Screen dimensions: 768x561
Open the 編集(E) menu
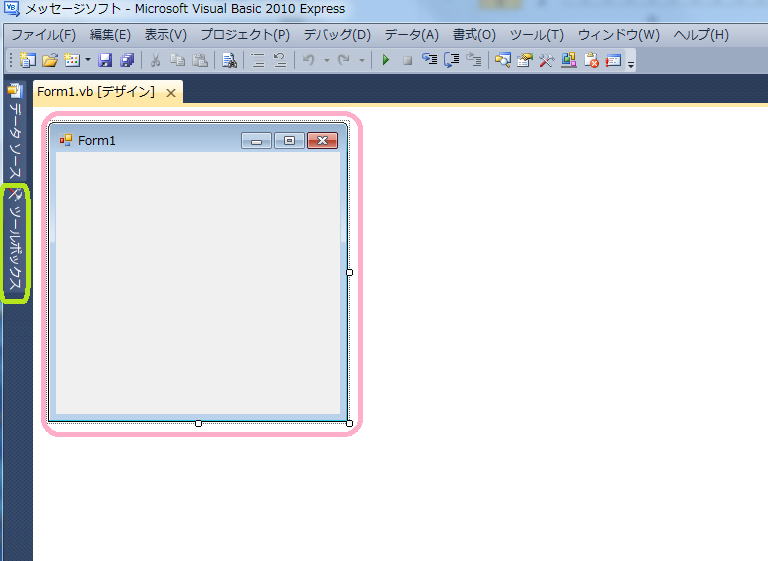[x=110, y=35]
